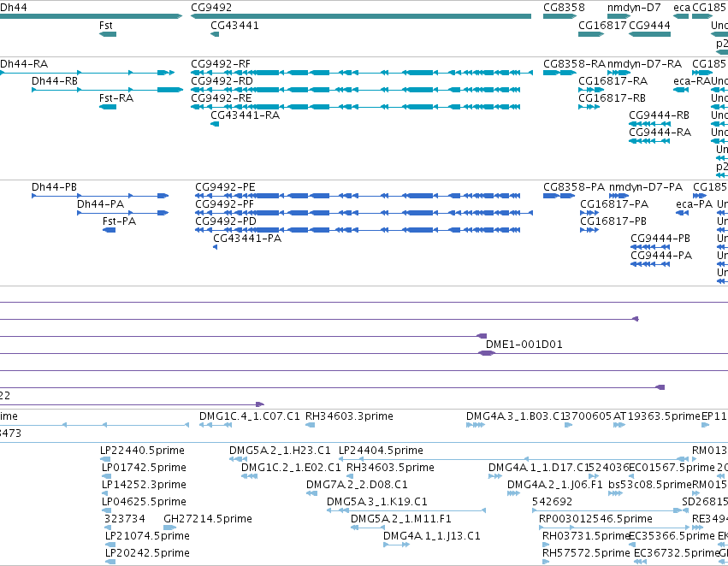The width and height of the screenshot is (728, 566).
Task: Open EST label 'LP14252.3prime'
Action: click(x=144, y=486)
